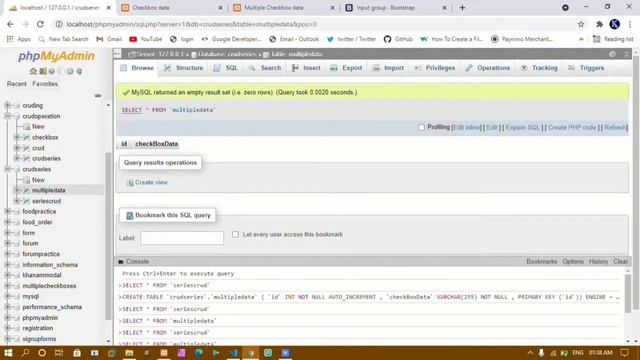
Task: Open the SQL tab
Action: click(225, 68)
